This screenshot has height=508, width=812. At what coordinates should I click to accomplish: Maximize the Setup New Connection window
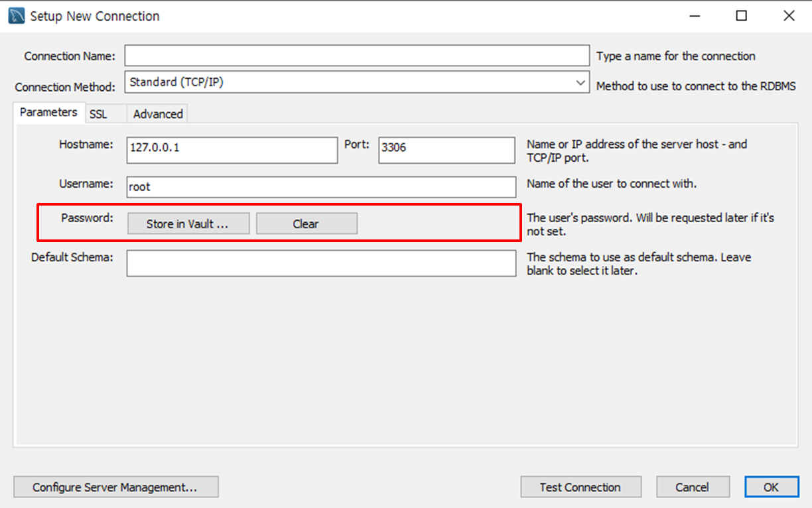[x=742, y=16]
